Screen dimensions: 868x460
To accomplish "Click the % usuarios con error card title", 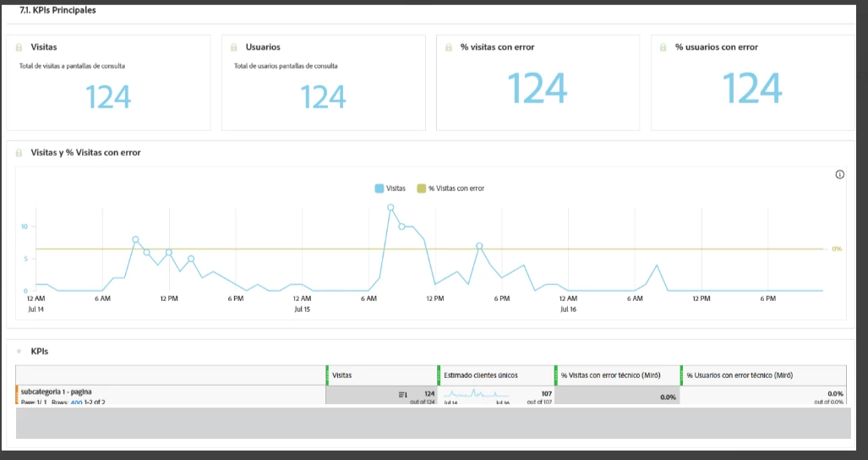I will 717,47.
